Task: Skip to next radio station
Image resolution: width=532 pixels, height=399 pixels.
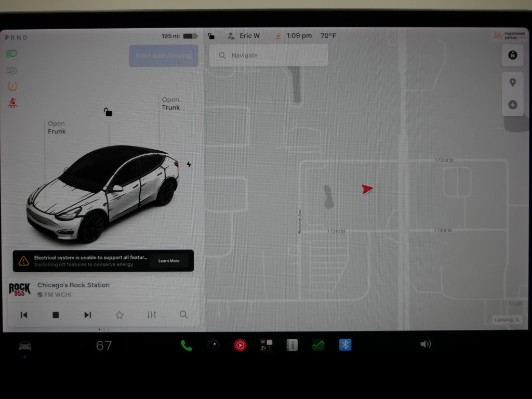Action: point(87,315)
